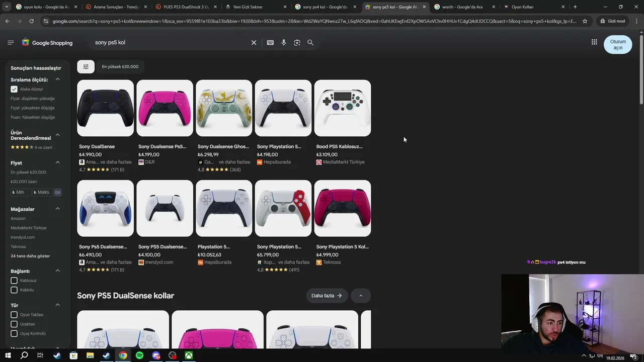
Task: Sort by Fiyat: düşükten yükseğe
Action: coord(33,99)
